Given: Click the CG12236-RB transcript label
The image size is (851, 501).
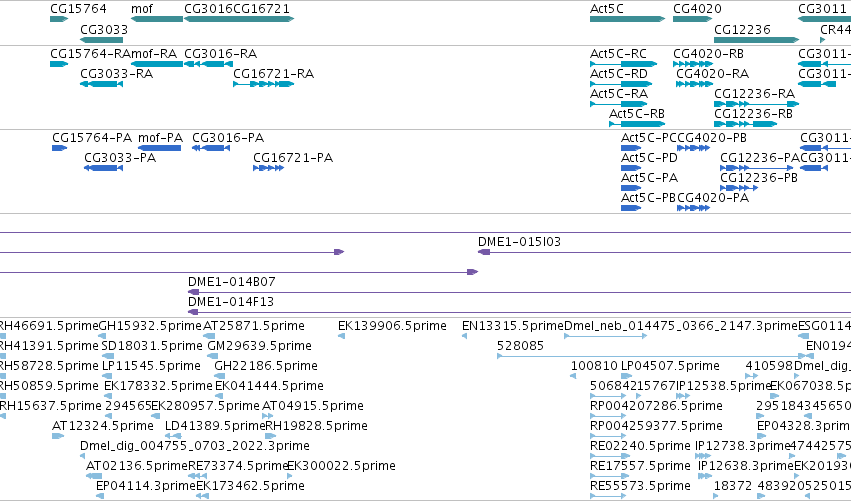Looking at the screenshot, I should point(753,113).
